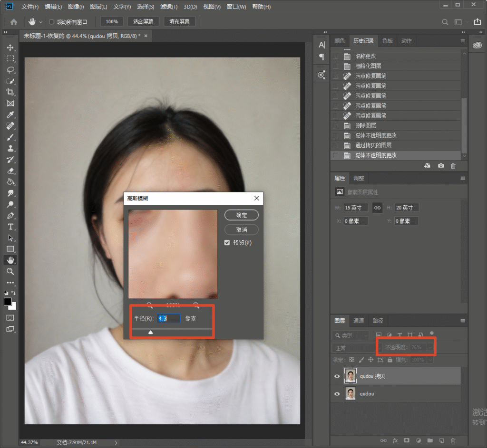Toggle Quick Mask mode

point(10,318)
